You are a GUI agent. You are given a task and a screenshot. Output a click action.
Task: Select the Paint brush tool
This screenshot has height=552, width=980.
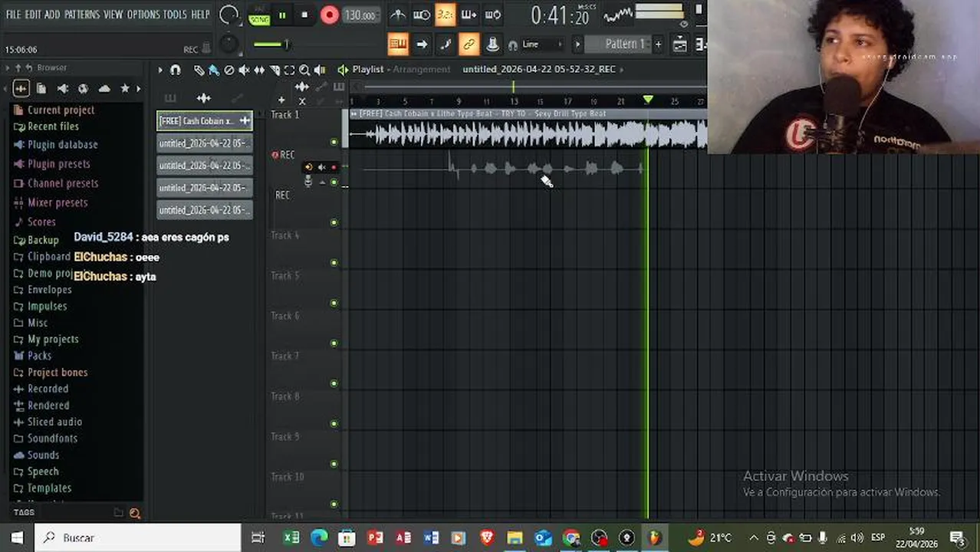[214, 70]
